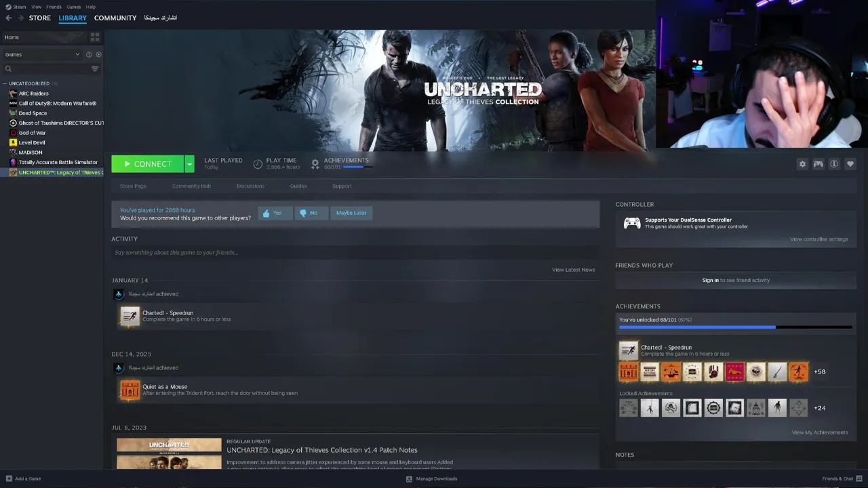Viewport: 868px width, 488px height.
Task: Click pink-red unlocked achievement icon
Action: pyautogui.click(x=735, y=371)
